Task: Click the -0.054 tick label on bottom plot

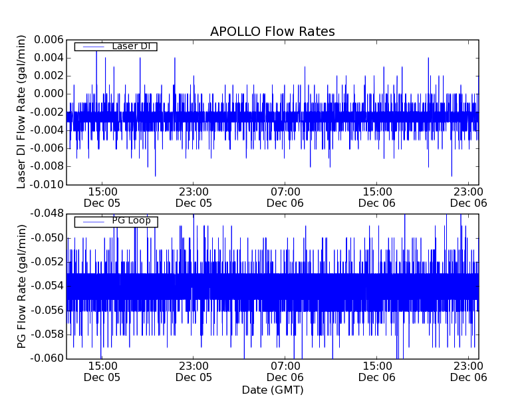Action: pos(47,286)
